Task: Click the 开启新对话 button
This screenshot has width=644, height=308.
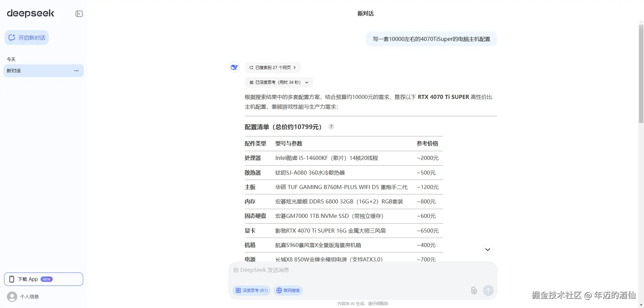Action: [26, 38]
